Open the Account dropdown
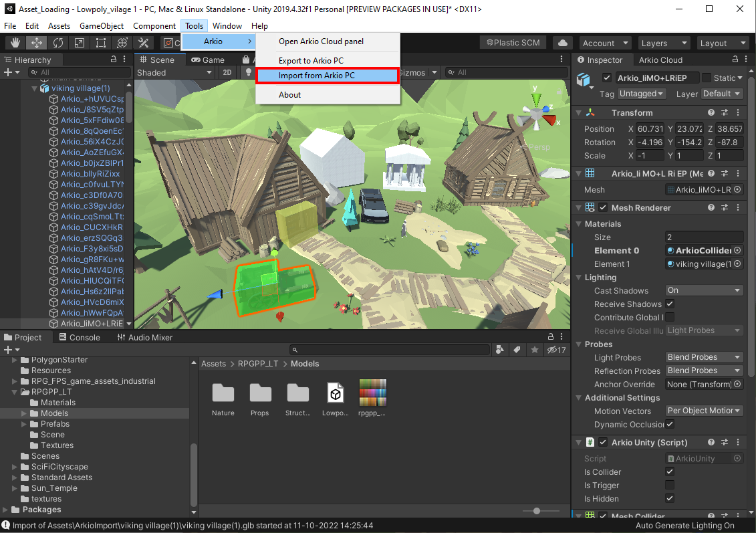 [x=605, y=43]
